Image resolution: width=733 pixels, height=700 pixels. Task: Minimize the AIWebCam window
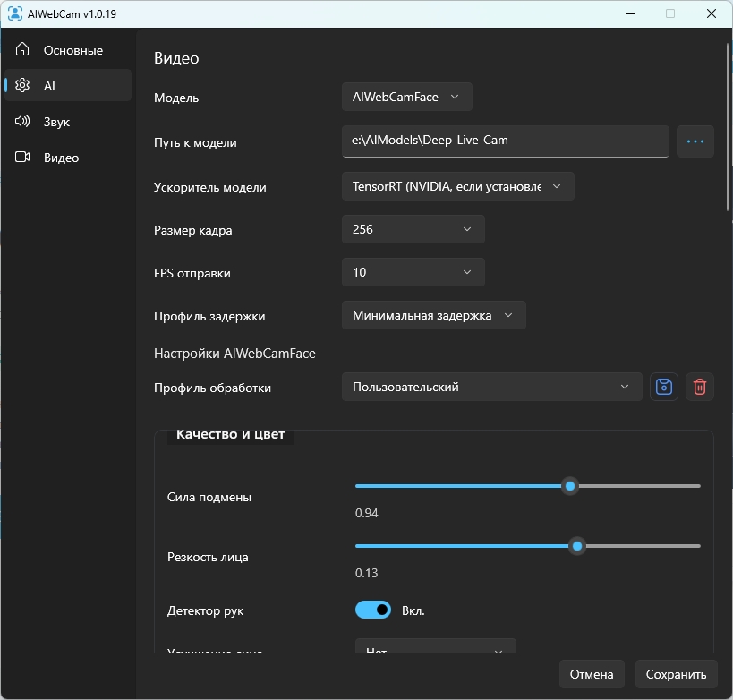click(630, 13)
